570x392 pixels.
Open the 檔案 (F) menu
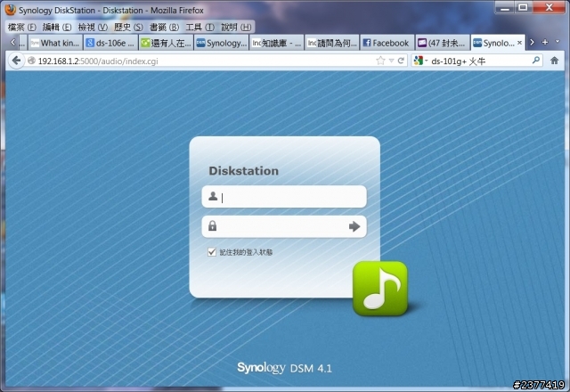click(21, 28)
